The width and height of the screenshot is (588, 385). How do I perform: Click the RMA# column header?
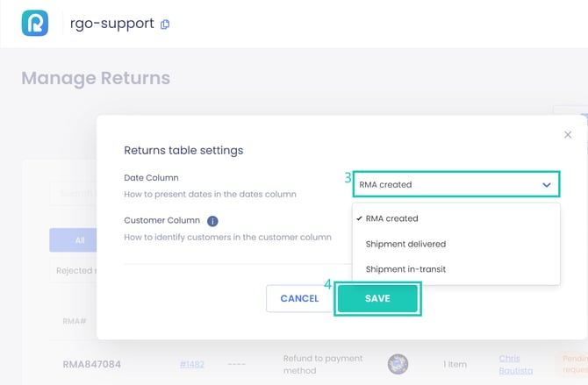(75, 321)
